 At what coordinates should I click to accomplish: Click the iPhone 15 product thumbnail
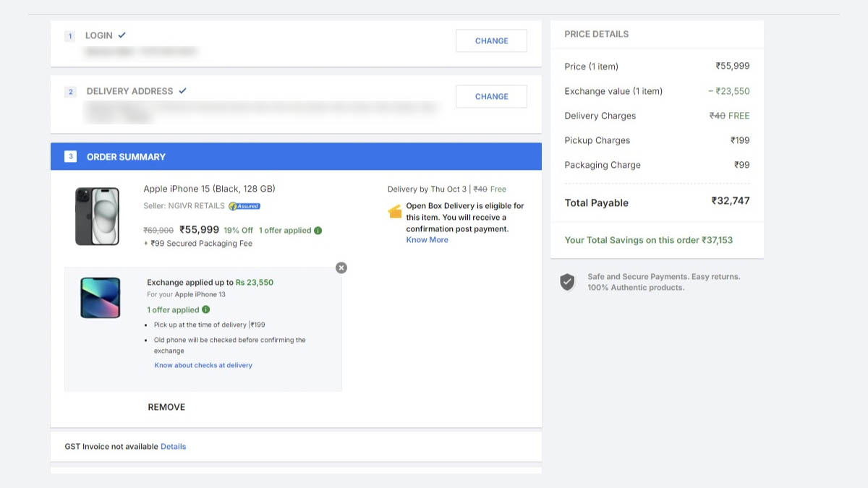click(97, 215)
